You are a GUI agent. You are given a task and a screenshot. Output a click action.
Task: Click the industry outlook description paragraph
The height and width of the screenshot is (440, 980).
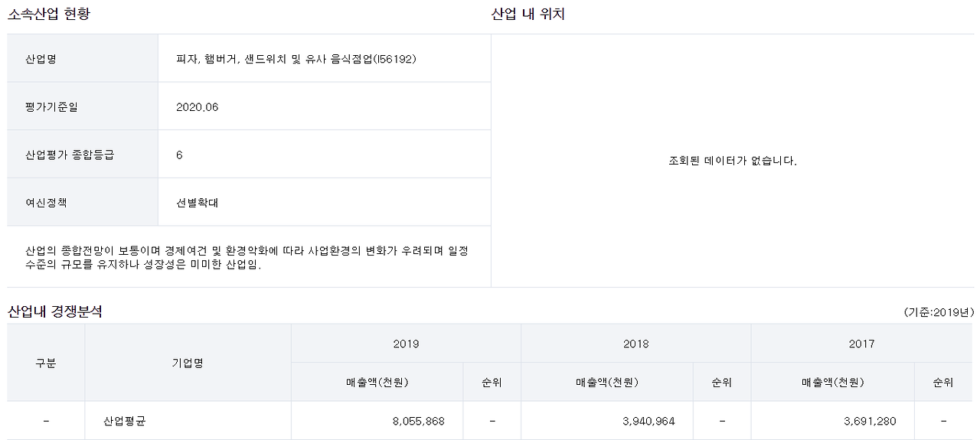247,258
